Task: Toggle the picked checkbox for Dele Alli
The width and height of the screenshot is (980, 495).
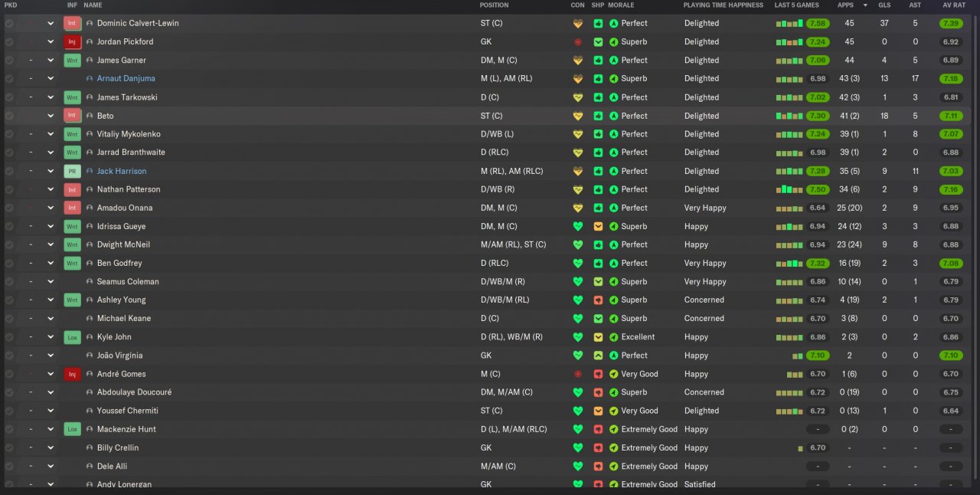Action: point(9,466)
